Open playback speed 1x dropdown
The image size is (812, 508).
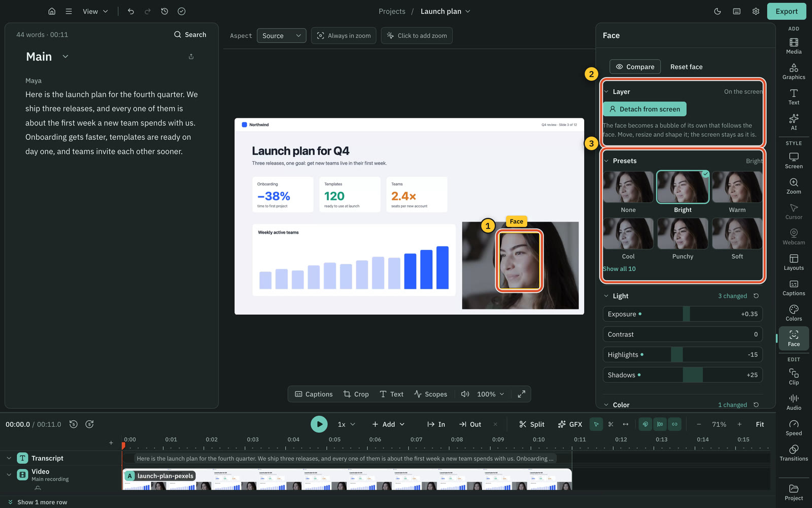347,424
